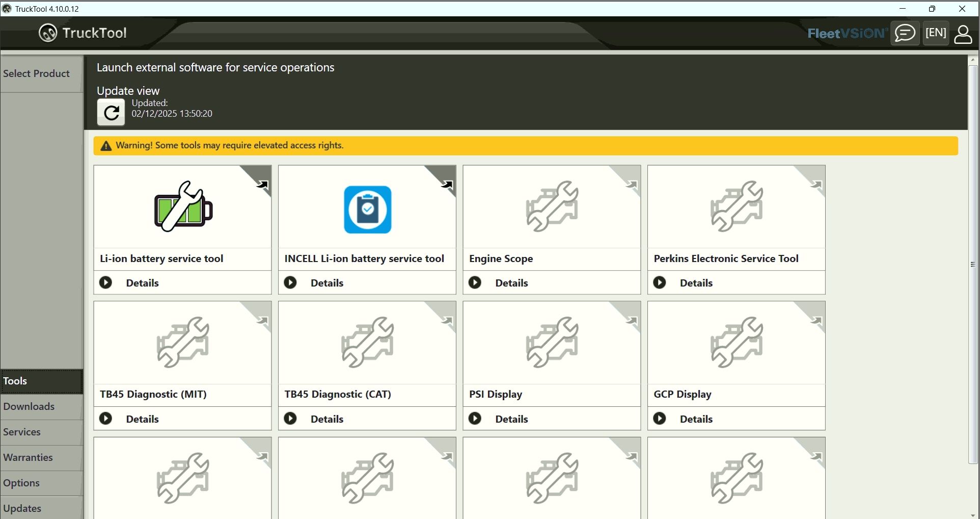The height and width of the screenshot is (519, 980).
Task: Launch Perkins Electronic Service Tool via its icon
Action: click(x=736, y=208)
